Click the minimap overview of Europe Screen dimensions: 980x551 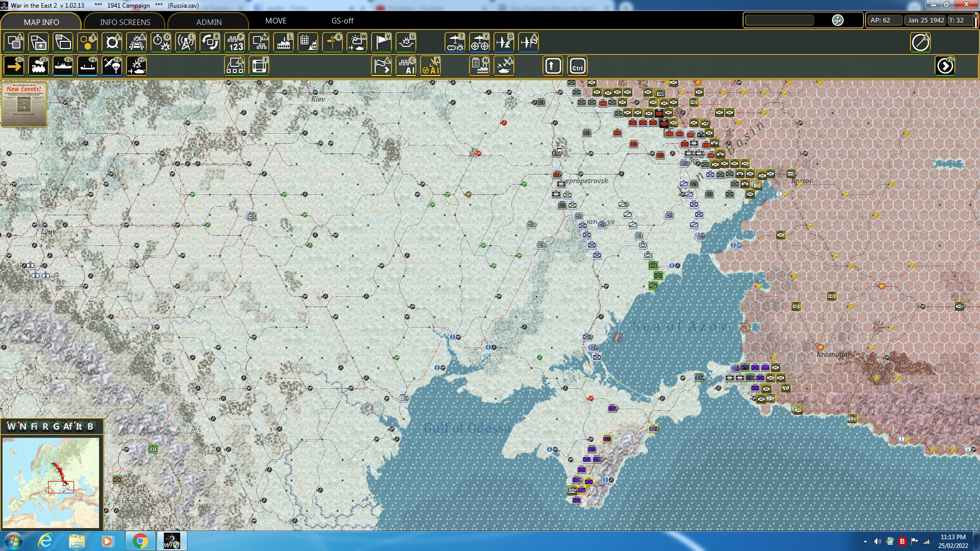51,483
